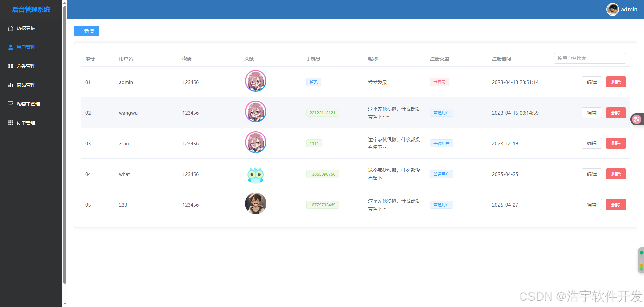Click the 后台管理系统 title
This screenshot has width=644, height=307.
(x=31, y=10)
